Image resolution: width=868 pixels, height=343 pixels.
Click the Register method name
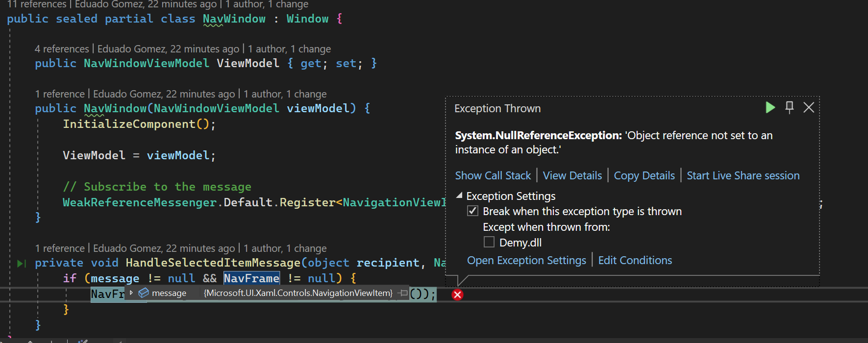pos(307,202)
